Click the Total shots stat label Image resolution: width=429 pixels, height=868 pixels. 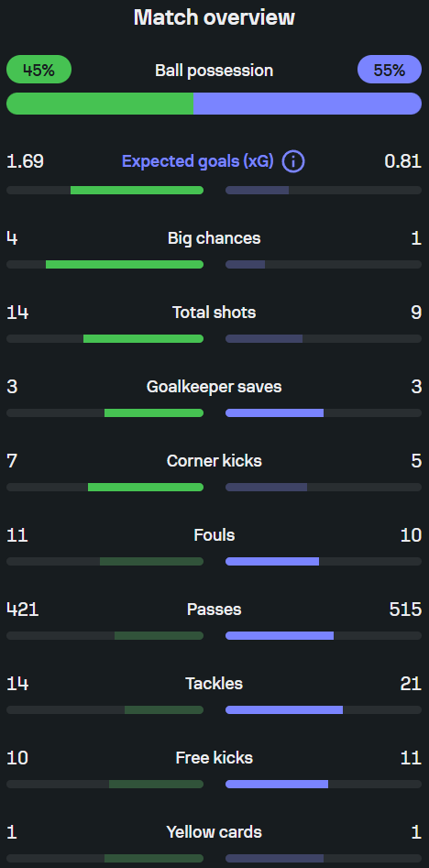coord(214,313)
